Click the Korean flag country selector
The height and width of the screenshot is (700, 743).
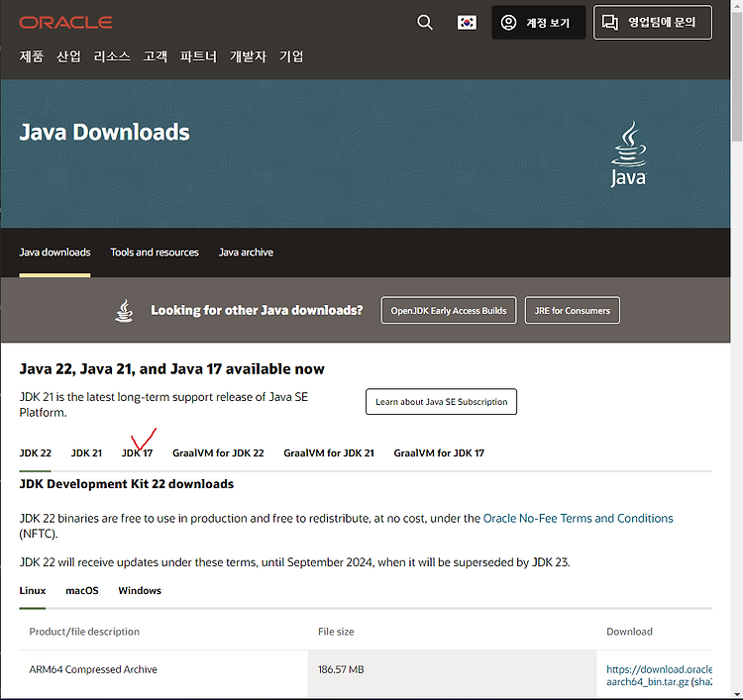click(467, 22)
